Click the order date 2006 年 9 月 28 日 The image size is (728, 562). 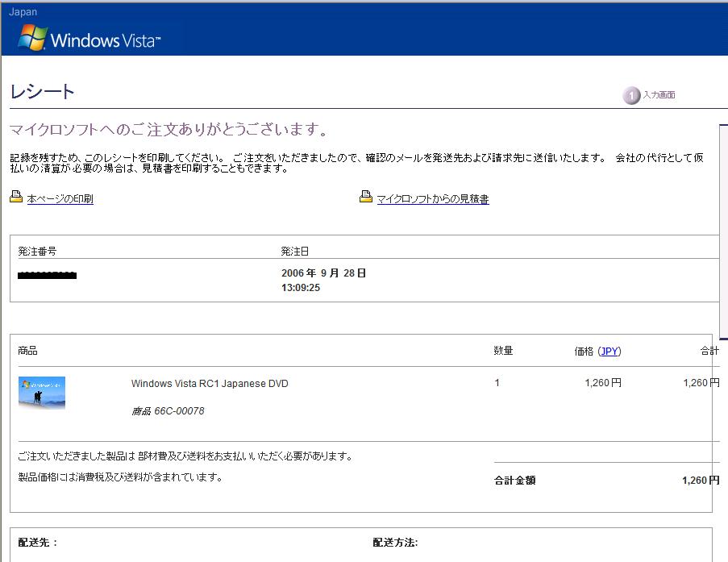(x=323, y=273)
